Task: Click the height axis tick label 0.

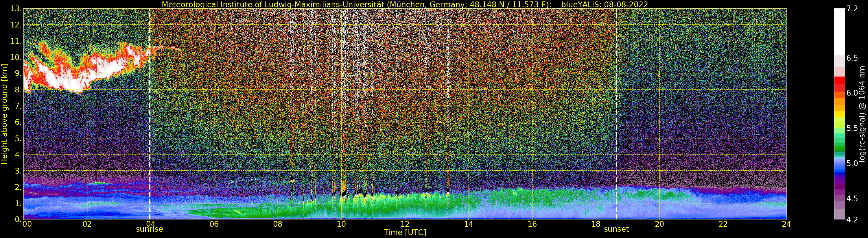Action: (18, 220)
